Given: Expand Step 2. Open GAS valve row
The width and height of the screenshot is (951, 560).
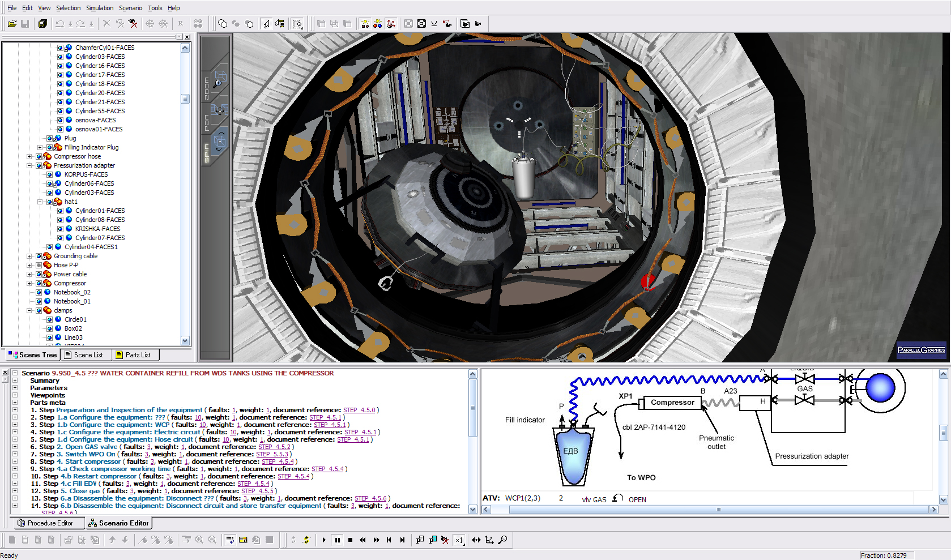Looking at the screenshot, I should coord(15,447).
